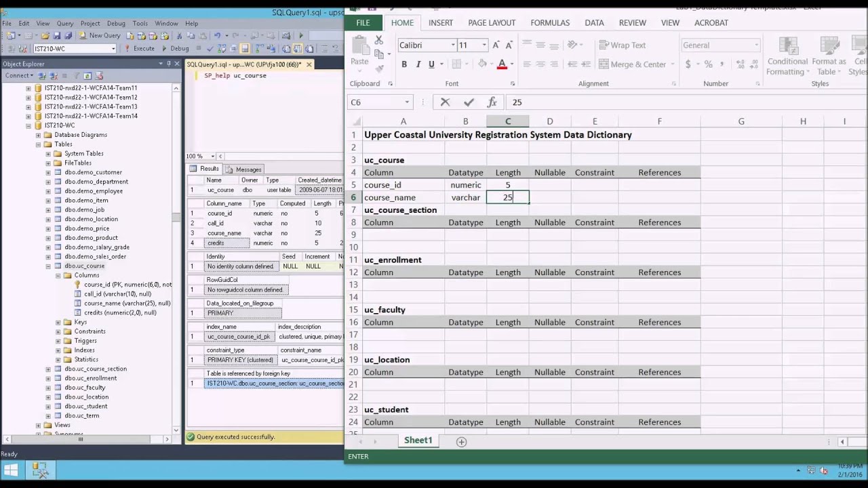Open the SSMS zoom level dropdown (100 %)
The image size is (868, 488).
pos(212,157)
